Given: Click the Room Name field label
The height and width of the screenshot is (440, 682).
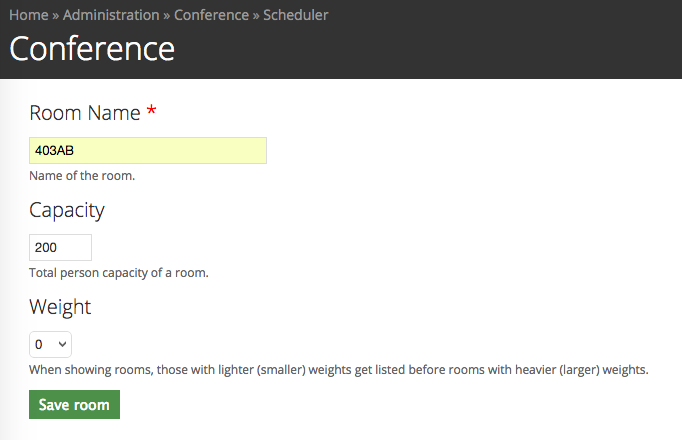Looking at the screenshot, I should (x=85, y=113).
